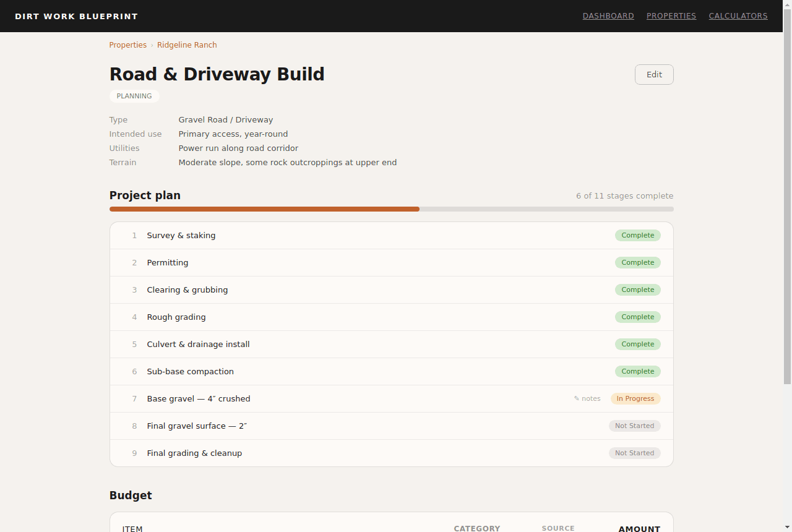
Task: Click the PLANNING status badge
Action: point(134,97)
